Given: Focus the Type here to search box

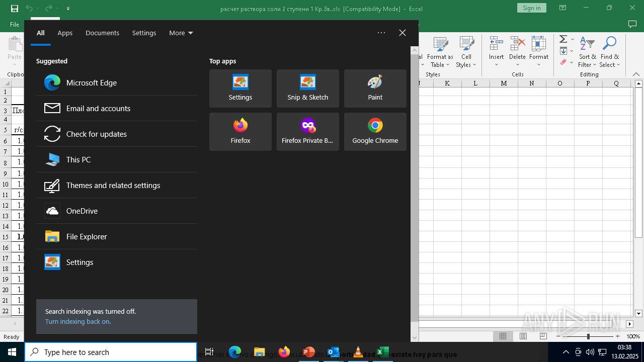Looking at the screenshot, I should point(111,352).
